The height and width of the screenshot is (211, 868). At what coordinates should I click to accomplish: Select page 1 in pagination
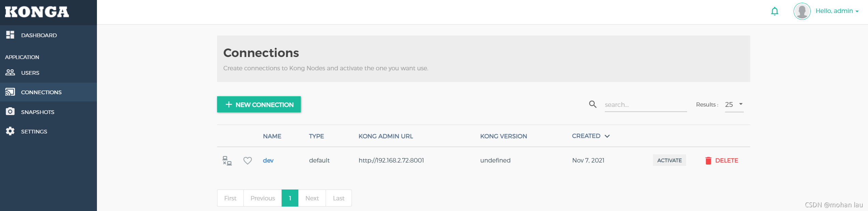click(290, 198)
